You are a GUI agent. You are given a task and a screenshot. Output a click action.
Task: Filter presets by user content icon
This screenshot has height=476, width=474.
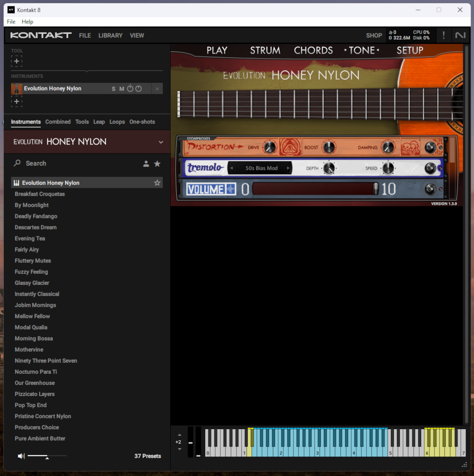(146, 164)
